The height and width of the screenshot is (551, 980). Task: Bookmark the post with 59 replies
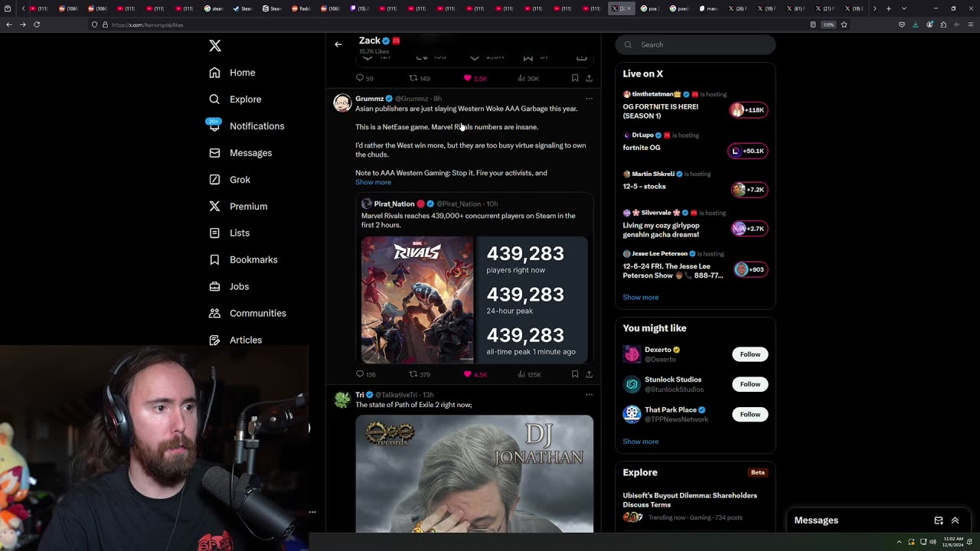click(574, 78)
